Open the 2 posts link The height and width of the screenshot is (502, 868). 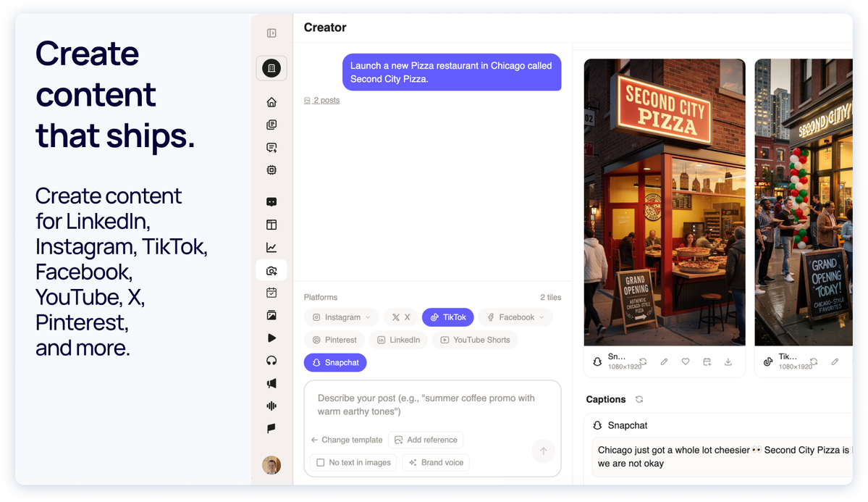tap(321, 100)
